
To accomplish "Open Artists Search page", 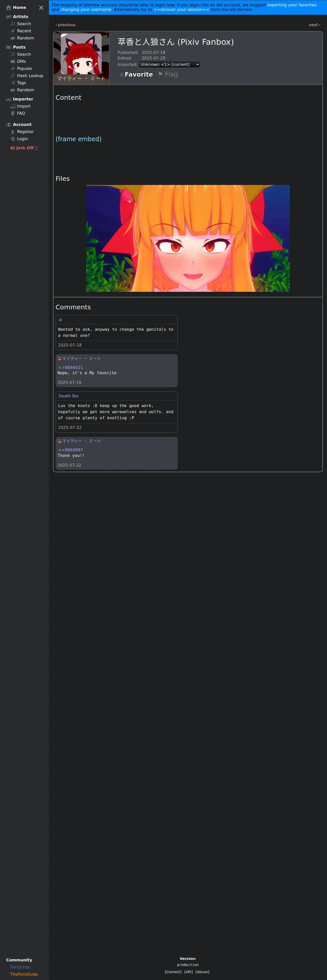I will pyautogui.click(x=24, y=24).
